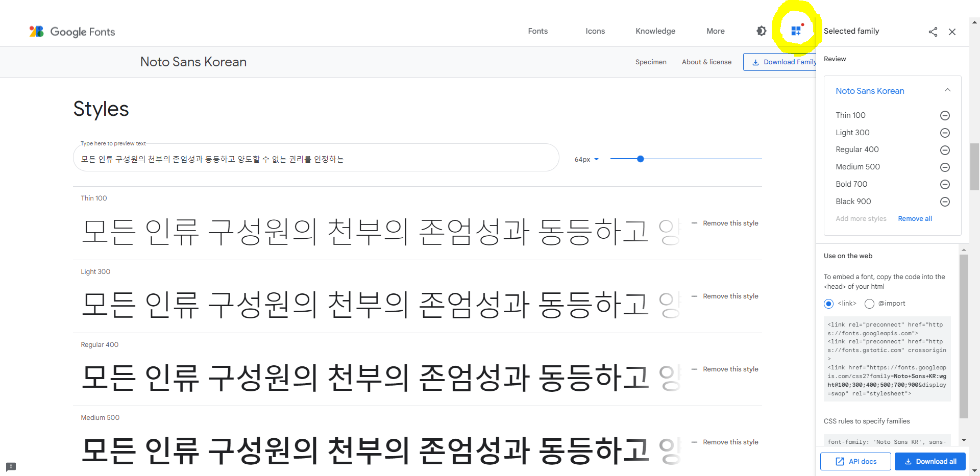Viewport: 980px width, 476px height.
Task: Click the inner panel scroll-down arrow
Action: point(964,440)
